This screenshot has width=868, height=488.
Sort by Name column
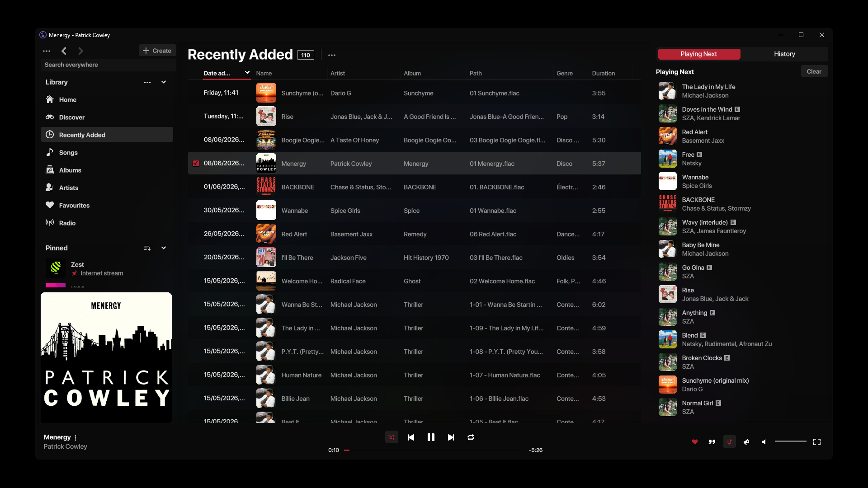(264, 73)
